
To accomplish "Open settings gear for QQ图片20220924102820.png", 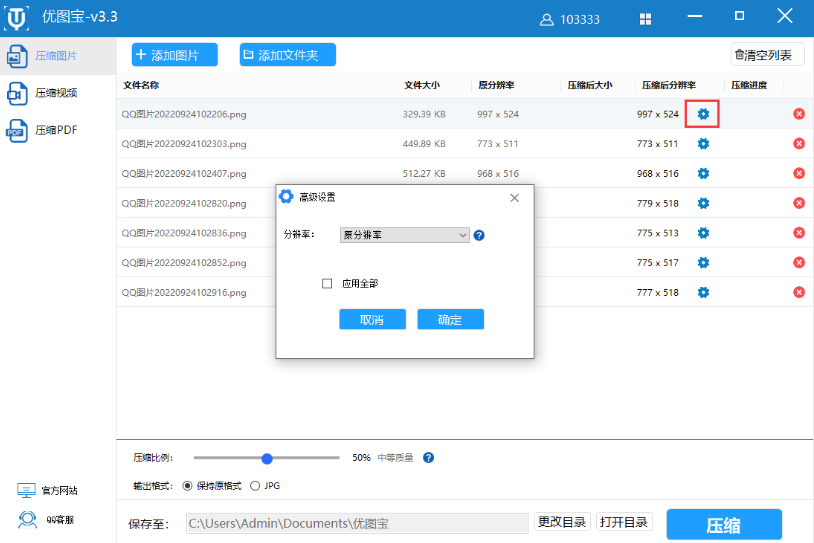I will (x=703, y=203).
